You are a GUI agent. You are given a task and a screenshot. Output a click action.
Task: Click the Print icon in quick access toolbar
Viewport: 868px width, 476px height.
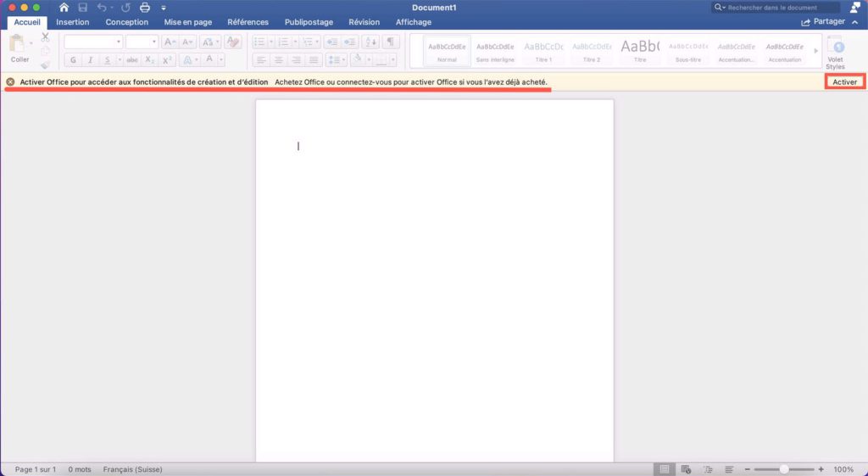pyautogui.click(x=144, y=8)
